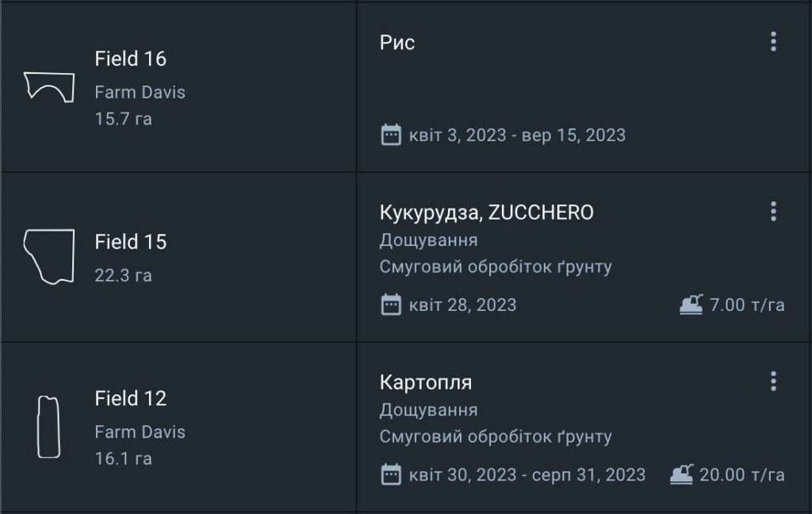812x514 pixels.
Task: Click the 20.00 т/га yield value
Action: [x=742, y=475]
